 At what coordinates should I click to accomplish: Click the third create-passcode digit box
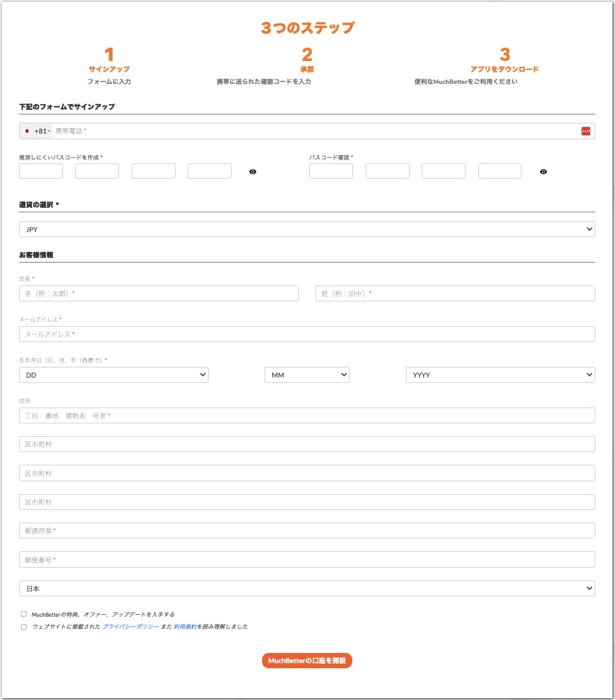point(153,171)
